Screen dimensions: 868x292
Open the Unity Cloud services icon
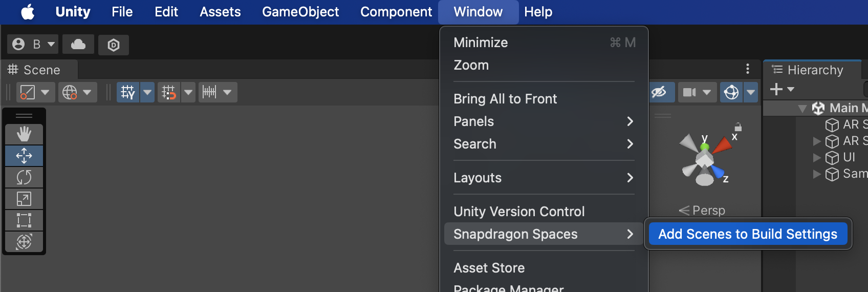(x=78, y=45)
